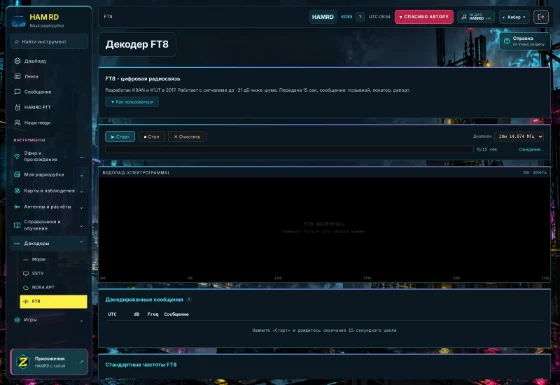Click the callsign text in top bar

(x=346, y=17)
